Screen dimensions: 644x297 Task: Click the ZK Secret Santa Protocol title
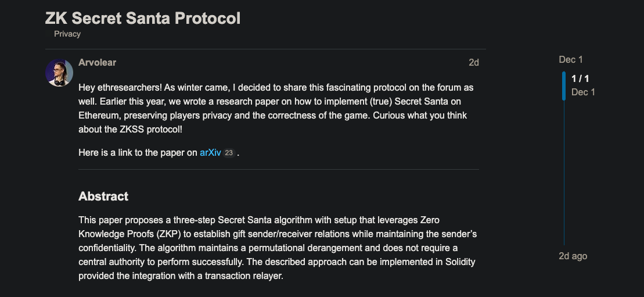(x=143, y=18)
